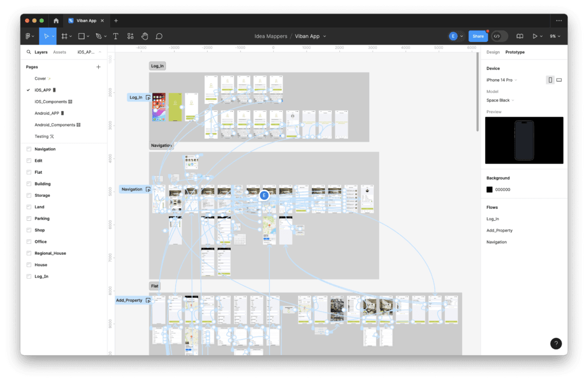Open the Resources components tool
This screenshot has width=588, height=382.
pos(130,36)
